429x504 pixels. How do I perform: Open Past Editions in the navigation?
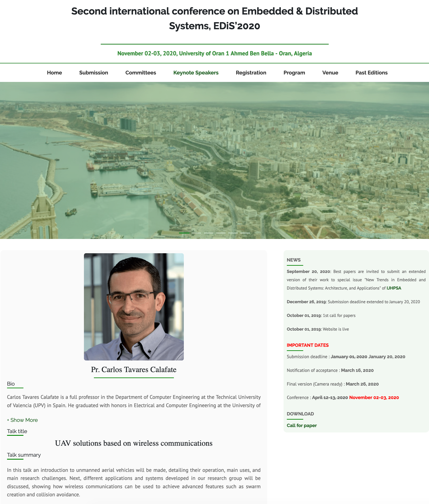point(372,73)
